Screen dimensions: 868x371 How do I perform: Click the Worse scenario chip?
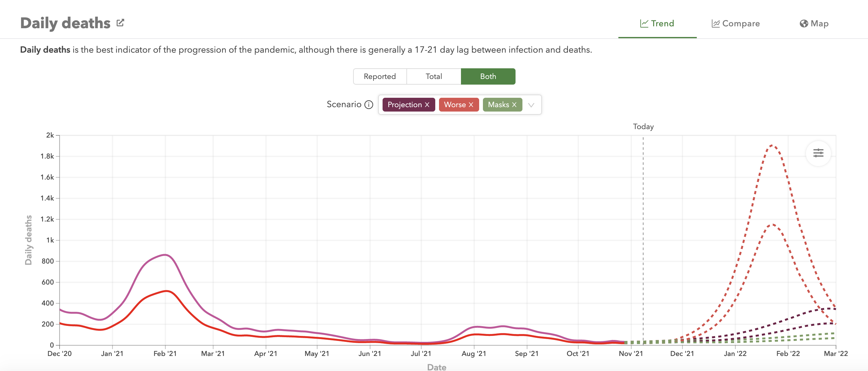455,105
